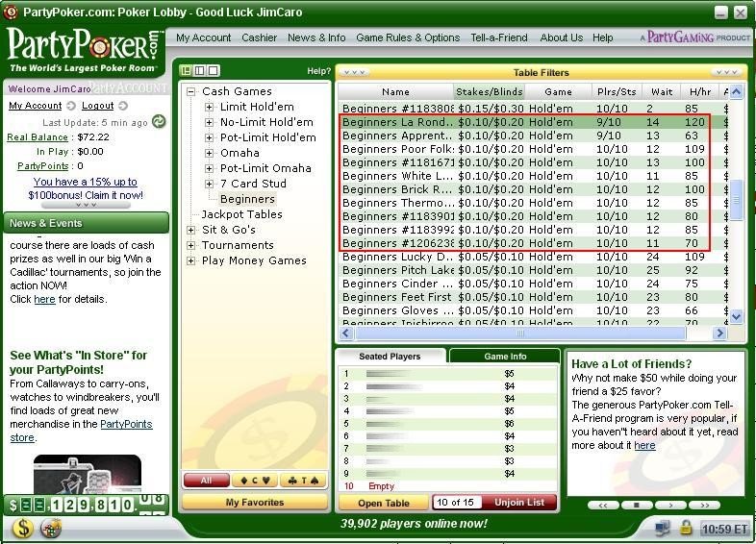
Task: Select the Beginners Lucky D.. table row
Action: [533, 257]
